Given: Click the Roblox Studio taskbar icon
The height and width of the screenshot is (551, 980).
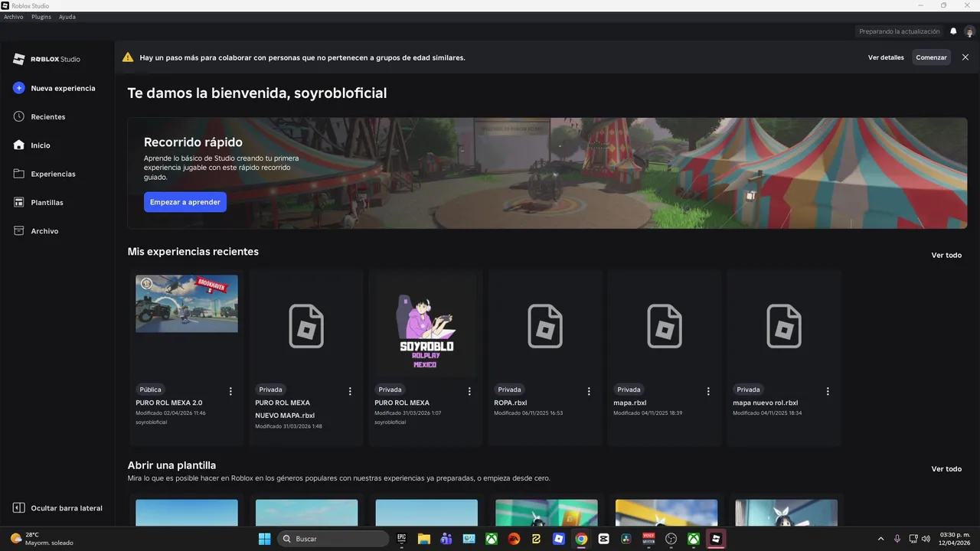Looking at the screenshot, I should 716,539.
